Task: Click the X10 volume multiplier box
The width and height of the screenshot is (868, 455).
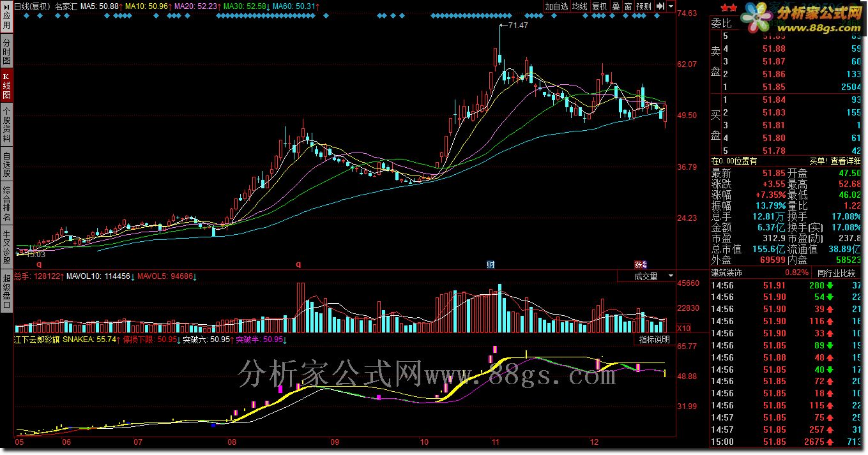Action: tap(683, 328)
